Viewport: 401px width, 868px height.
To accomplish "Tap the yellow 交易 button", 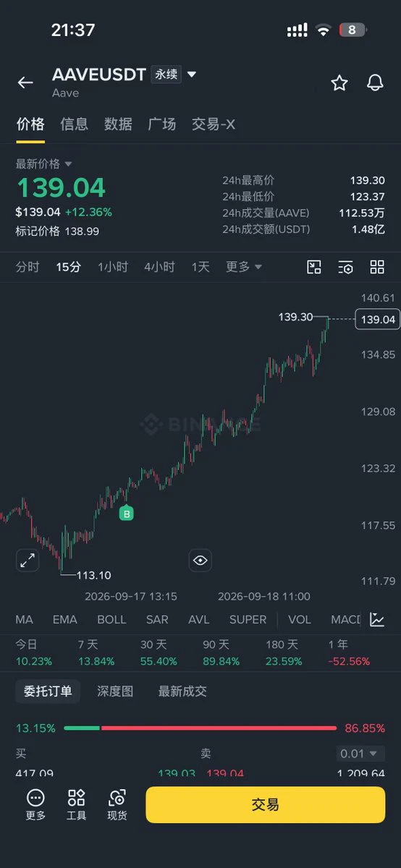I will pos(265,804).
